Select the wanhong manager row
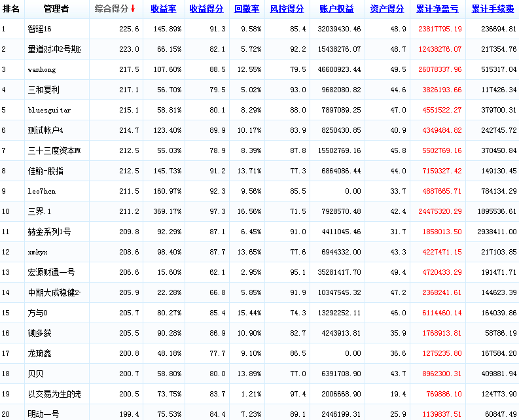The height and width of the screenshot is (420, 519). point(43,70)
